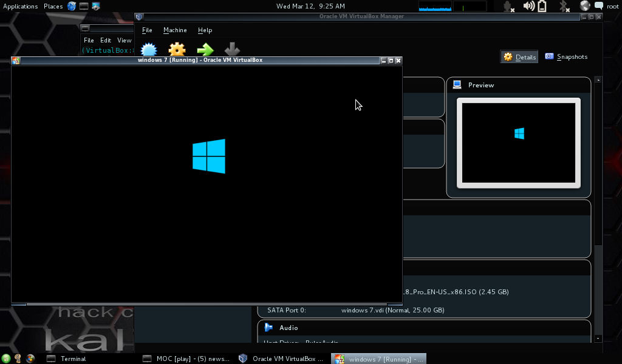622x364 pixels.
Task: Click the Audio section speaker icon
Action: click(x=268, y=327)
